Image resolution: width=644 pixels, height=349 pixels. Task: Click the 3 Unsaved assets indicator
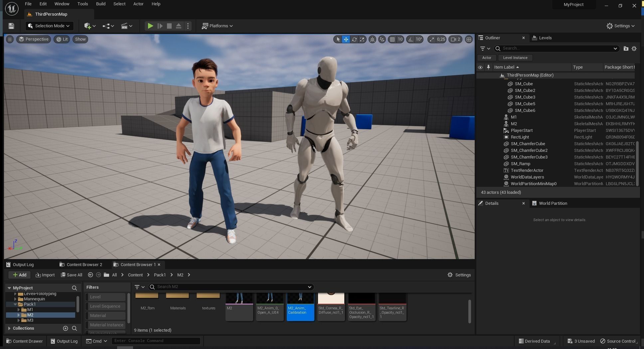[x=581, y=341]
